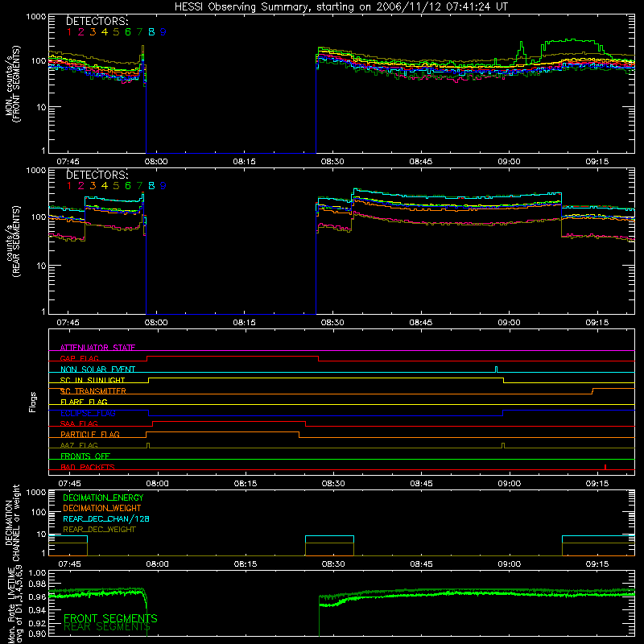This screenshot has height=644, width=644.
Task: Click the 100 y-axis value on decimation plot
Action: [39, 512]
